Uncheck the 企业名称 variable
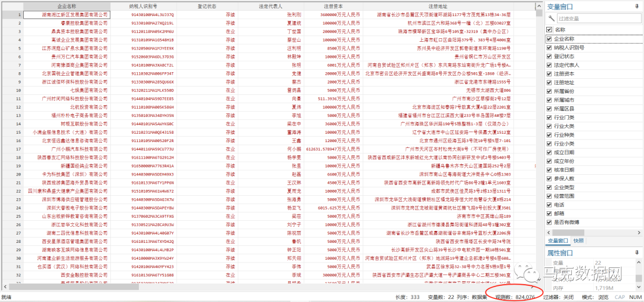This screenshot has width=644, height=302. (549, 39)
